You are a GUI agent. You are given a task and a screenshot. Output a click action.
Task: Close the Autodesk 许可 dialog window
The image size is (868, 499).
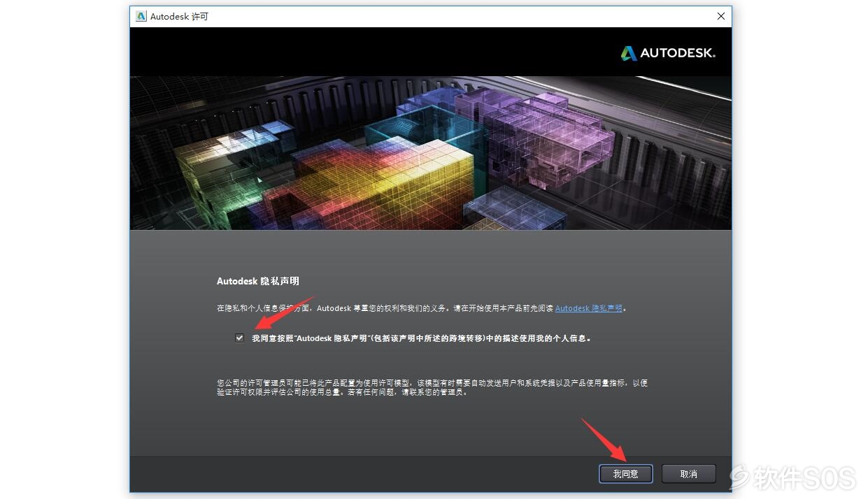coord(721,16)
